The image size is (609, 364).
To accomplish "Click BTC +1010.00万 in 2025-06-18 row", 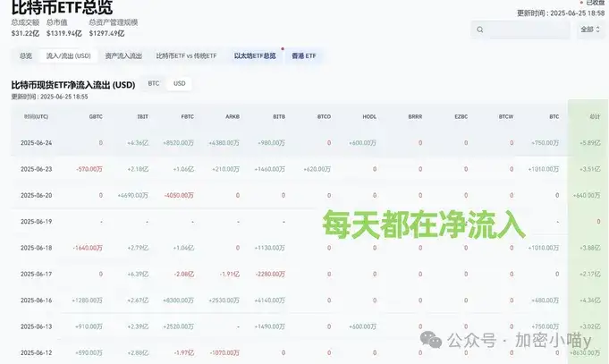I will (x=544, y=248).
